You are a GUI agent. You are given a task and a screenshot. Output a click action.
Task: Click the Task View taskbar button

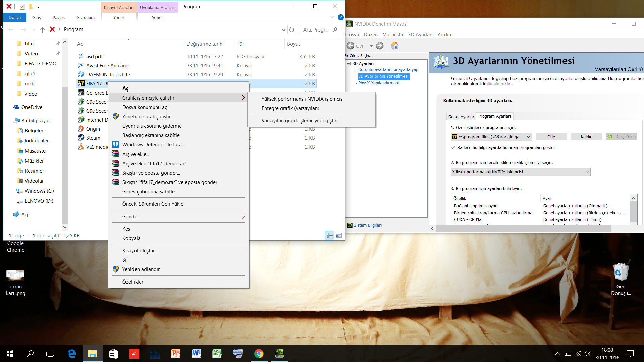(50, 353)
